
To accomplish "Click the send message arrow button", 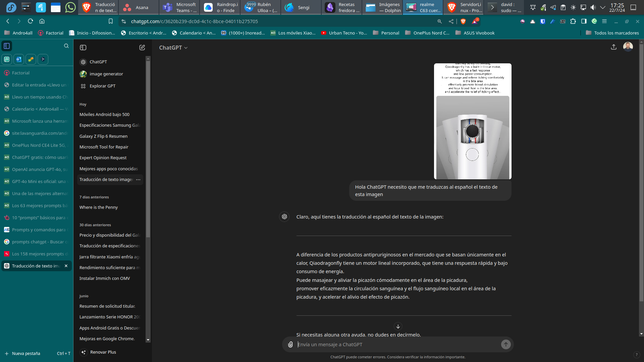I will 506,344.
